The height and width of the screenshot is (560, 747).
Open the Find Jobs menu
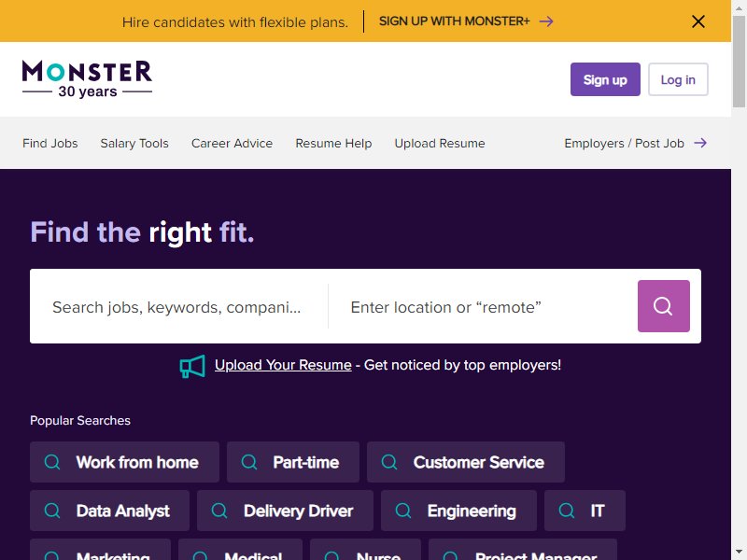50,144
